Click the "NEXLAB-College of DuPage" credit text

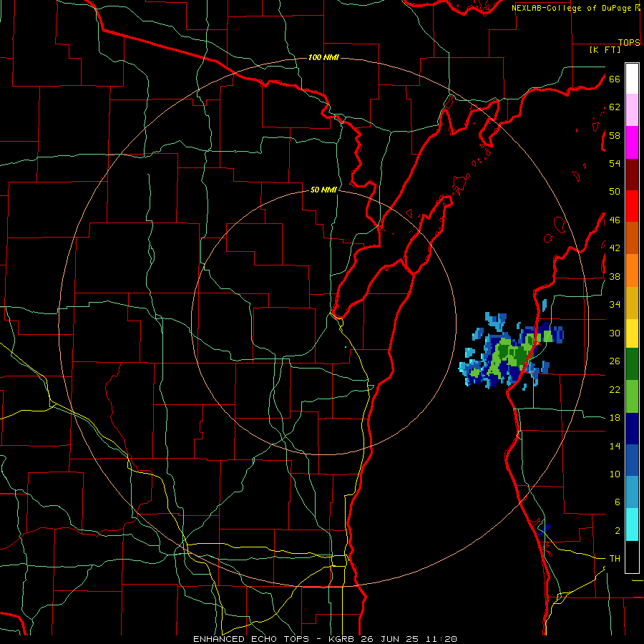[572, 8]
